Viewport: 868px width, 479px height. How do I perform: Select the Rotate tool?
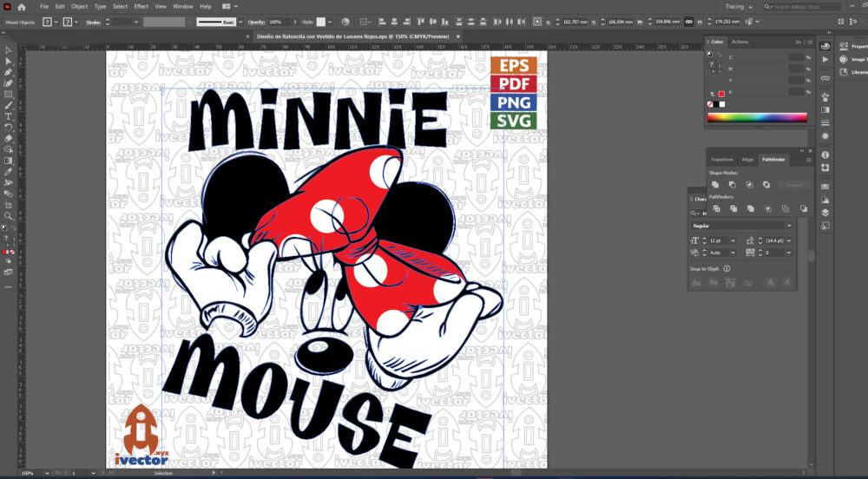(9, 128)
